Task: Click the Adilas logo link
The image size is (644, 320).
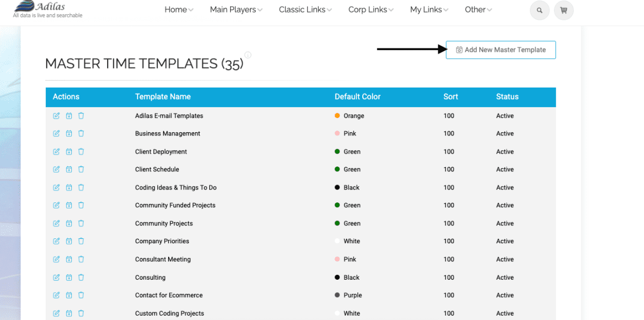Action: [48, 9]
